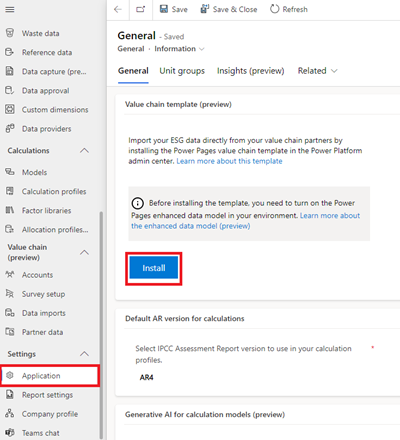Click the Data approval sidebar icon
This screenshot has width=400, height=440.
coord(10,90)
